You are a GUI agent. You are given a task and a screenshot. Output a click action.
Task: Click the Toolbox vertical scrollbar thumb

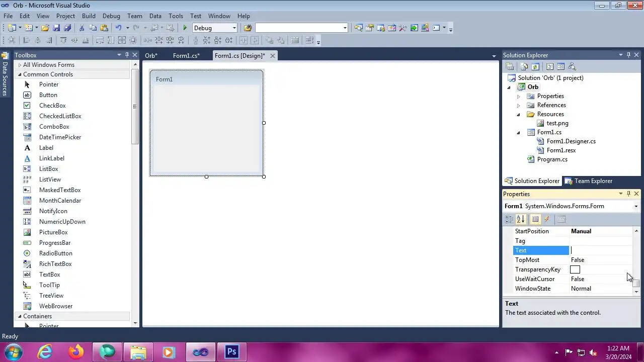(135, 107)
